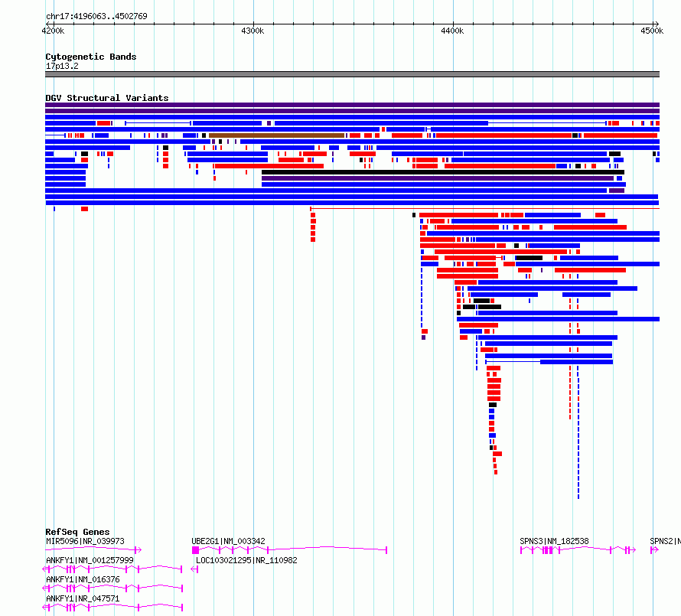The image size is (681, 616).
Task: Select the Cytogenetic Bands track title
Action: tap(91, 57)
